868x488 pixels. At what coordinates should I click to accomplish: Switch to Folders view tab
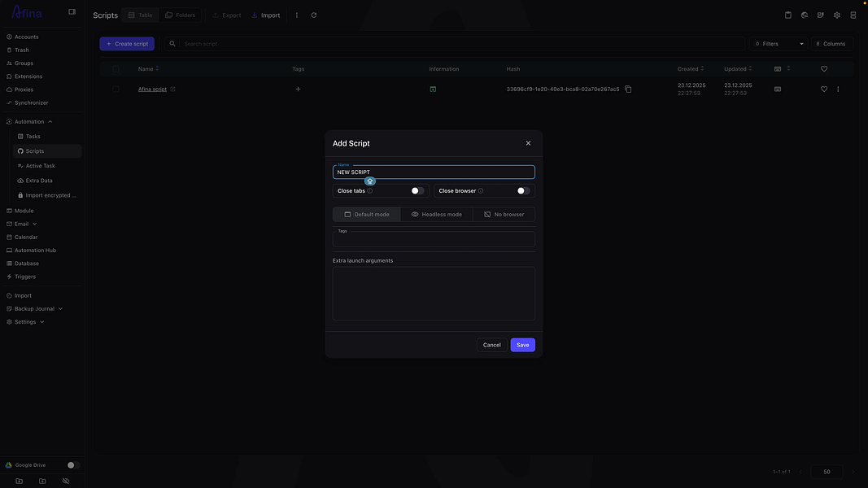tap(180, 15)
